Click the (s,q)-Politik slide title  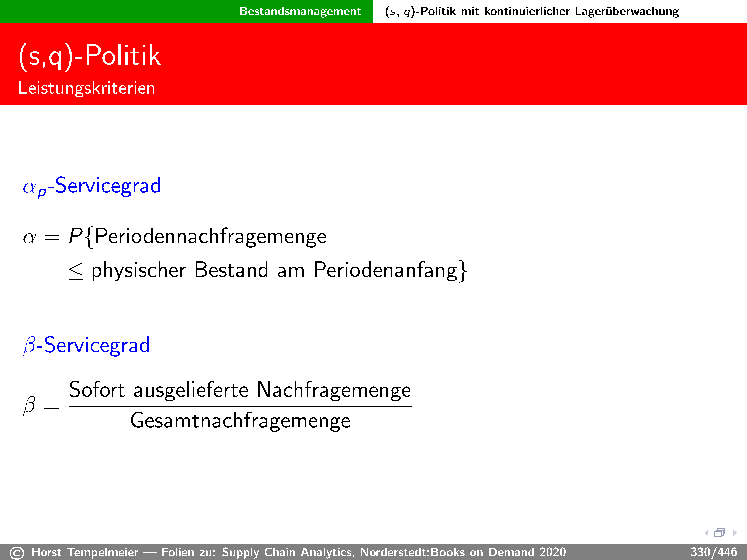[x=90, y=56]
